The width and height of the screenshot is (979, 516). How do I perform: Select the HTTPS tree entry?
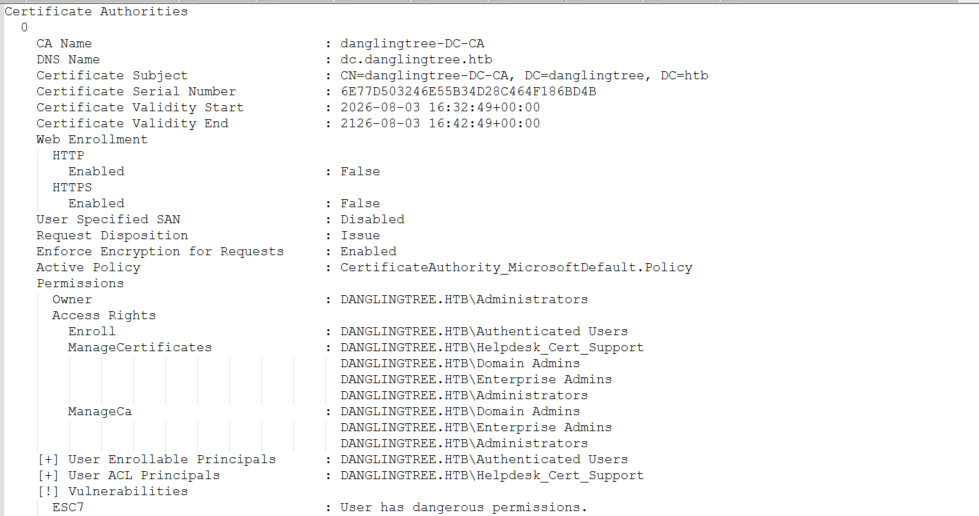pos(72,187)
